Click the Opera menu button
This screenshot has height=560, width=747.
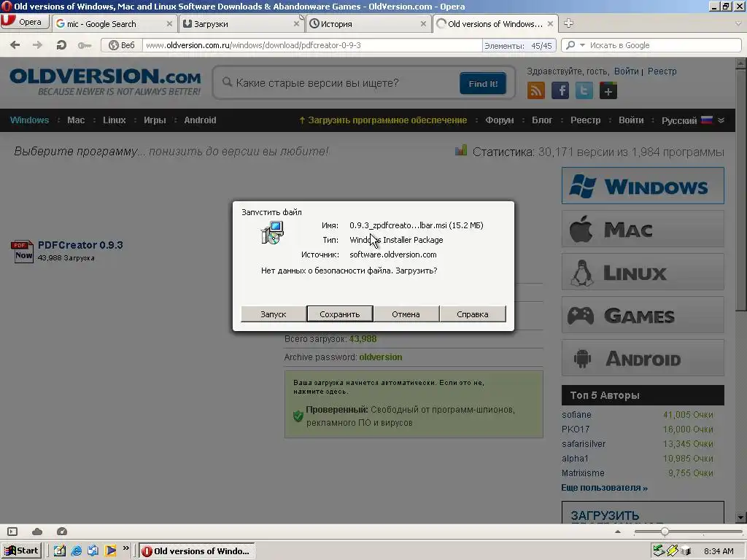coord(25,23)
